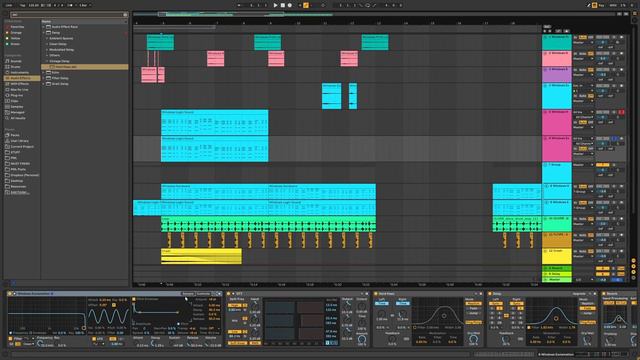This screenshot has height=360, width=640.
Task: Select Favorites in Collections
Action: 17,27
